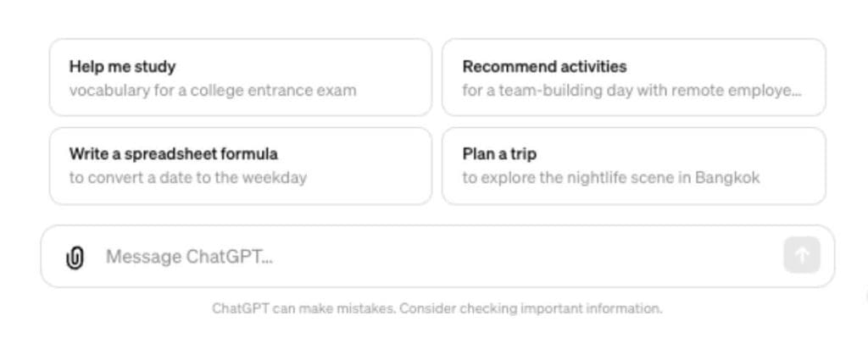Click the paperclip attach file icon
The width and height of the screenshot is (868, 344).
click(75, 257)
